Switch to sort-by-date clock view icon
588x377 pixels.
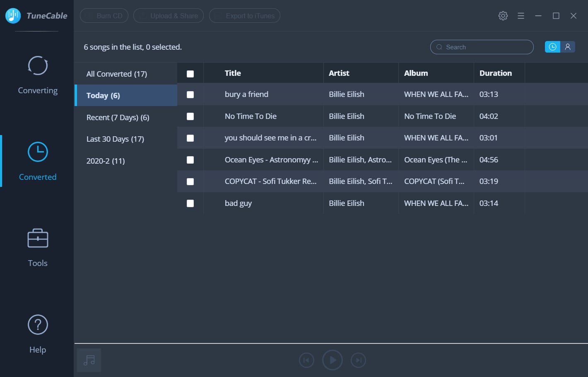(552, 47)
